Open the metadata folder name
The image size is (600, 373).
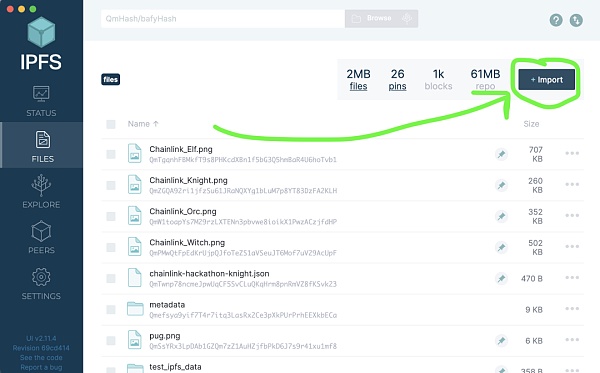167,305
